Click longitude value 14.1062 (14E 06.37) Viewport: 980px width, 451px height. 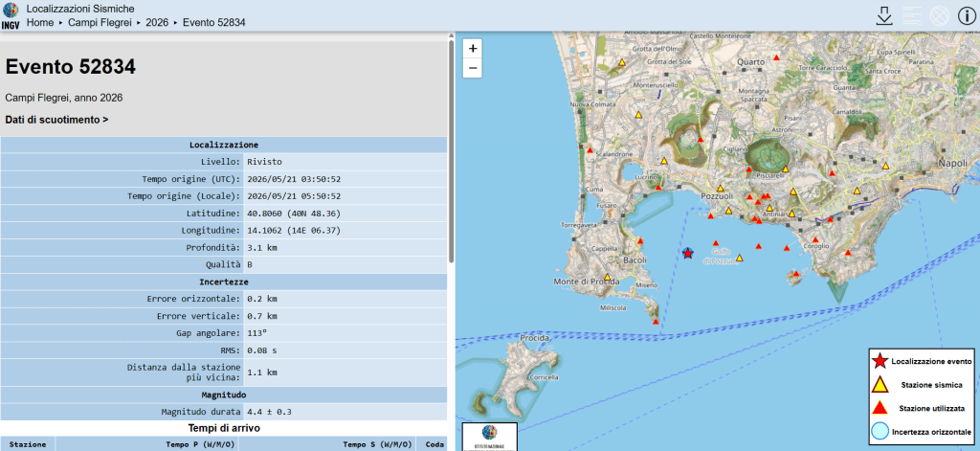click(x=294, y=230)
